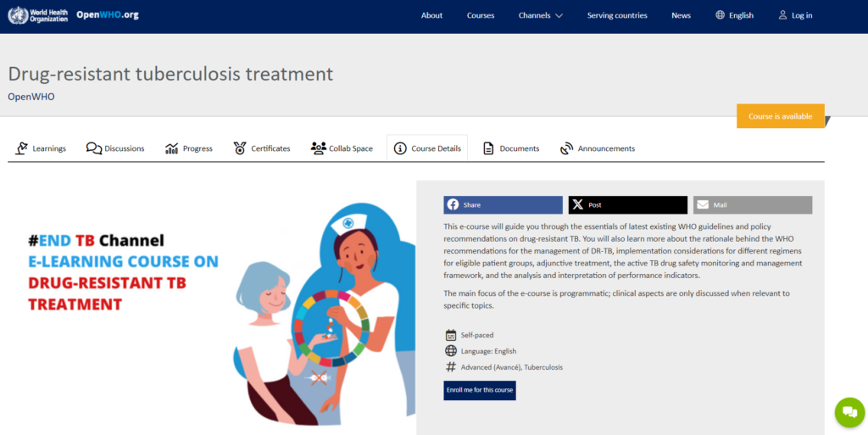
Task: Click the Discussions speech bubbles icon
Action: 94,148
